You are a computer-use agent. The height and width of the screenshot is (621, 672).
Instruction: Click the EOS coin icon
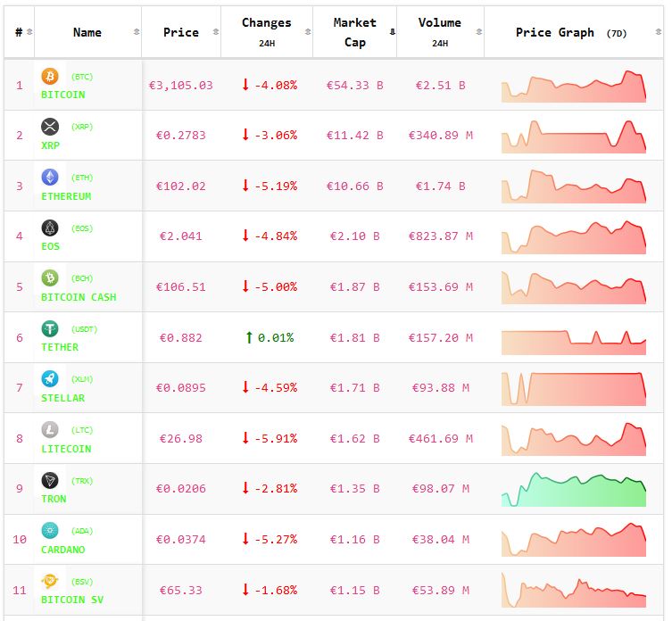pos(50,228)
